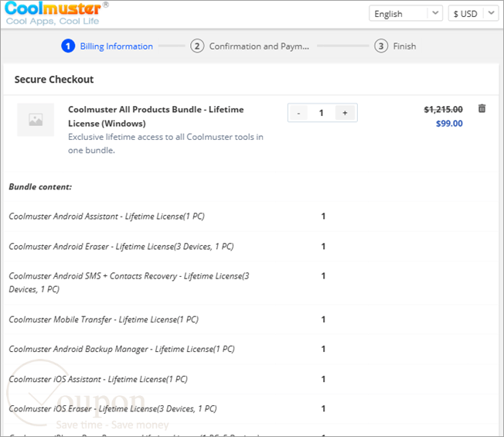Click the Exclusive lifetime access description
This screenshot has height=437, width=504.
(165, 143)
